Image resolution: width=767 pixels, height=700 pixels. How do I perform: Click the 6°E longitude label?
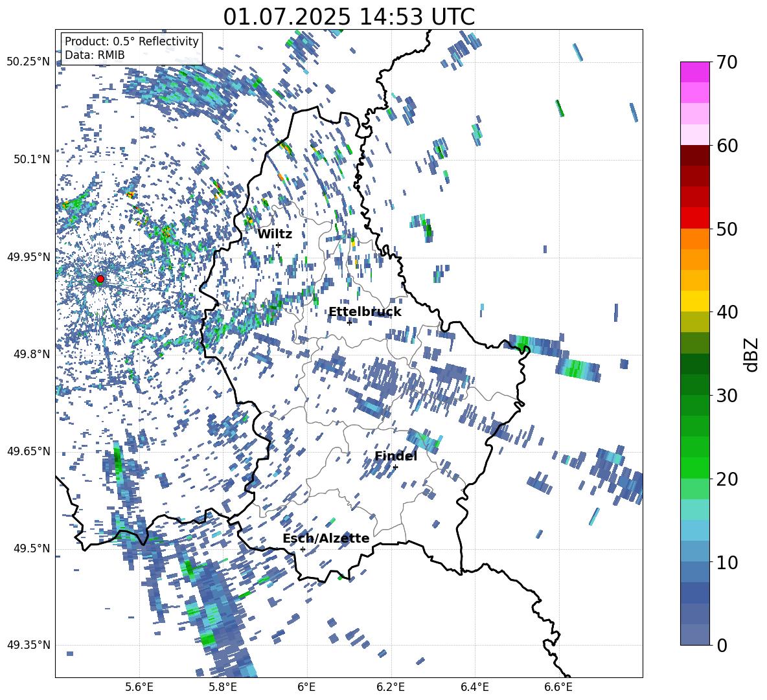click(306, 687)
